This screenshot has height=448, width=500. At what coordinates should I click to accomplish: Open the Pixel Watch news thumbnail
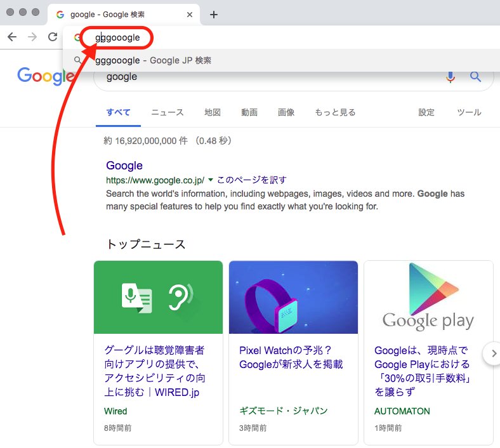[293, 297]
